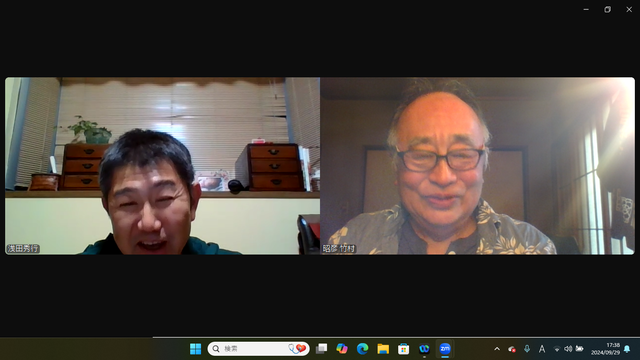Image resolution: width=640 pixels, height=360 pixels.
Task: Switch IME input mode indicator A
Action: pos(542,349)
